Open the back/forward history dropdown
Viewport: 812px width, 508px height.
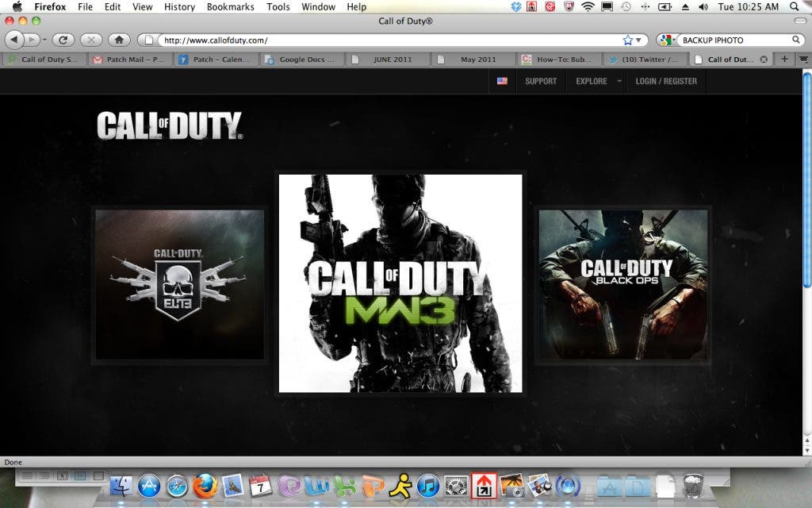pyautogui.click(x=44, y=40)
